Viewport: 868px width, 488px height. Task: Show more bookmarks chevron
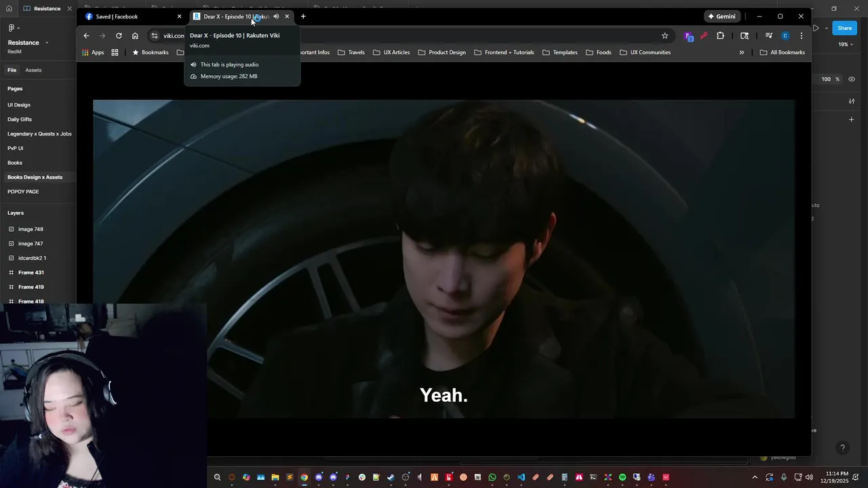741,52
